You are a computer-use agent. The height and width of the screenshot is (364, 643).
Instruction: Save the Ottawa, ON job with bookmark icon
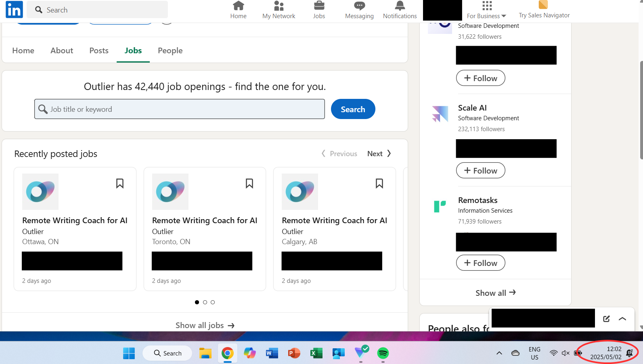coord(120,184)
